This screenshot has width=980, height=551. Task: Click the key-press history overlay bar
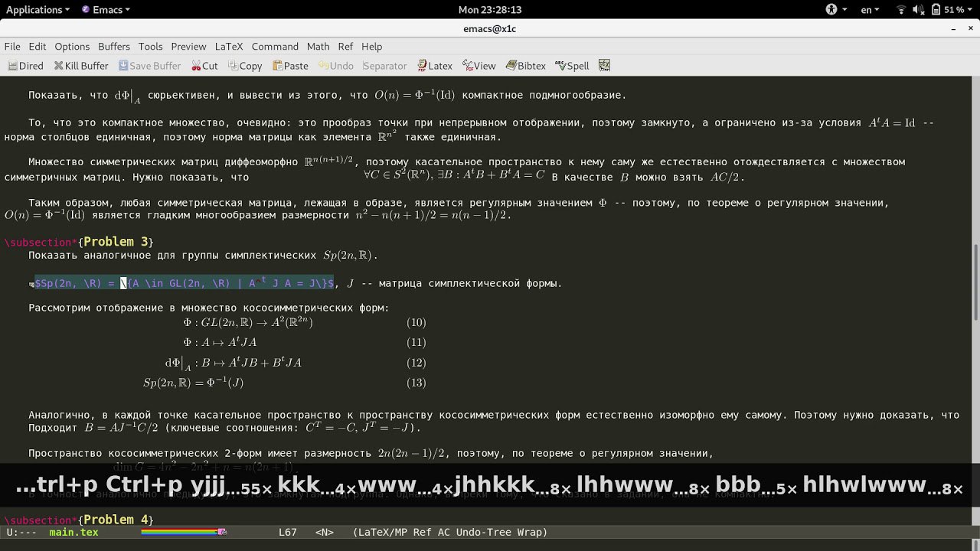(490, 485)
